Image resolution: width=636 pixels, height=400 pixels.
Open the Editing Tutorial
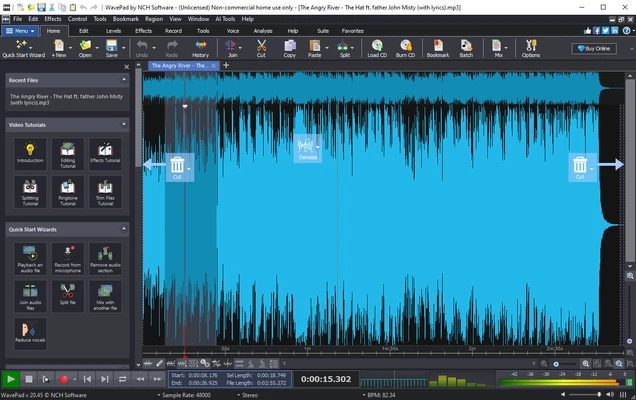coord(68,154)
